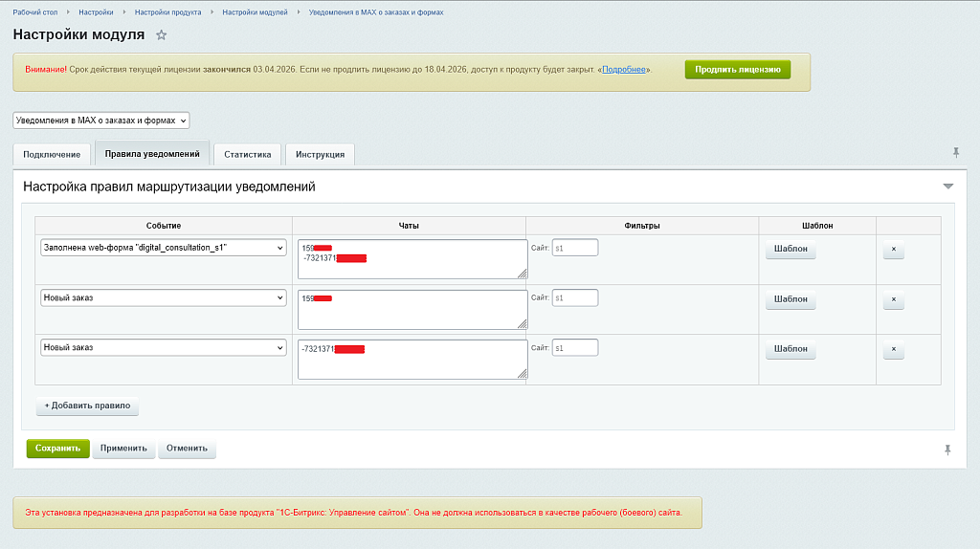This screenshot has width=980, height=549.
Task: Collapse the routing rules section with triangle
Action: [x=947, y=187]
